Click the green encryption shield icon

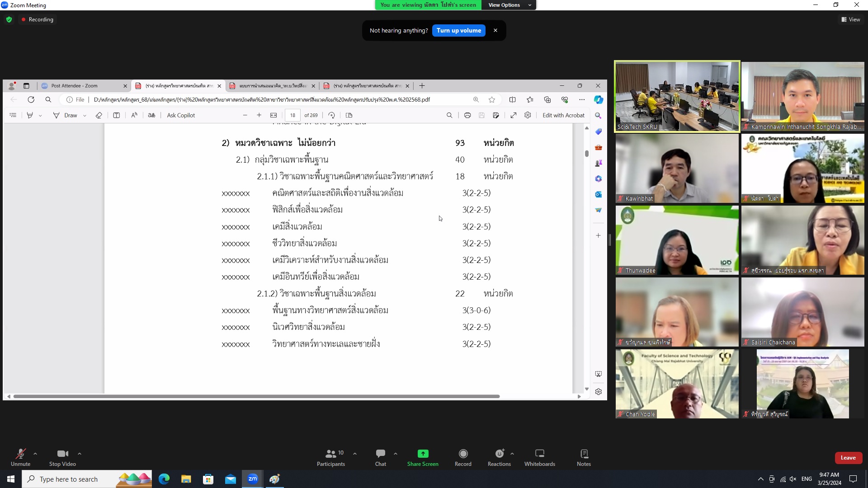click(9, 19)
